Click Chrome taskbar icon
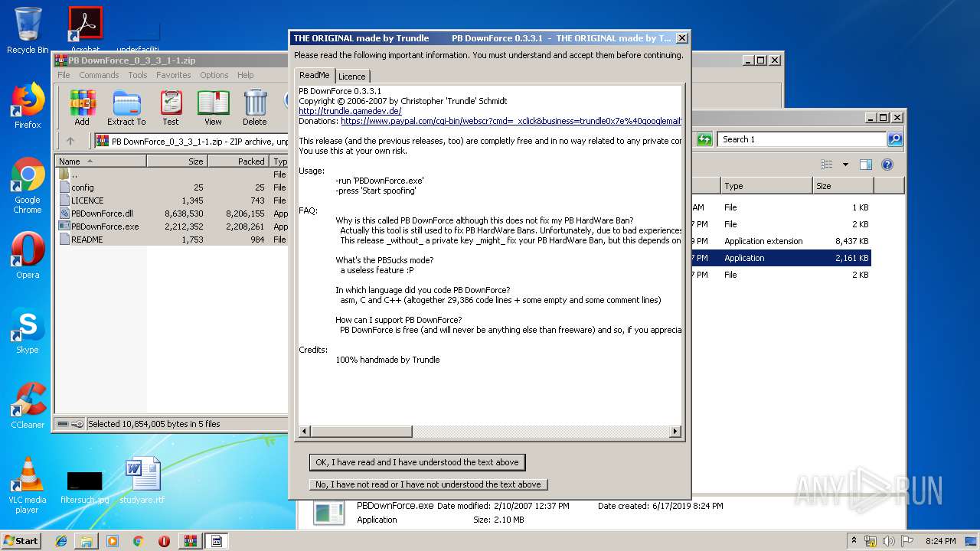This screenshot has height=551, width=980. (138, 541)
